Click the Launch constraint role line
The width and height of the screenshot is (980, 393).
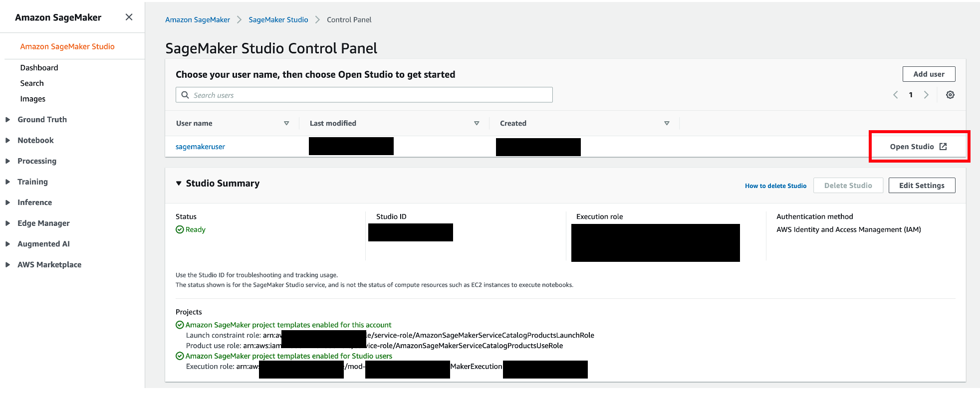pyautogui.click(x=390, y=335)
